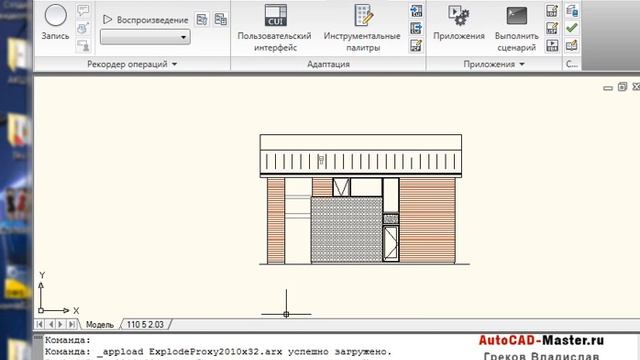Click the insert base point icon below the speech bubble
Screen dimensions: 640x360
[x=83, y=28]
